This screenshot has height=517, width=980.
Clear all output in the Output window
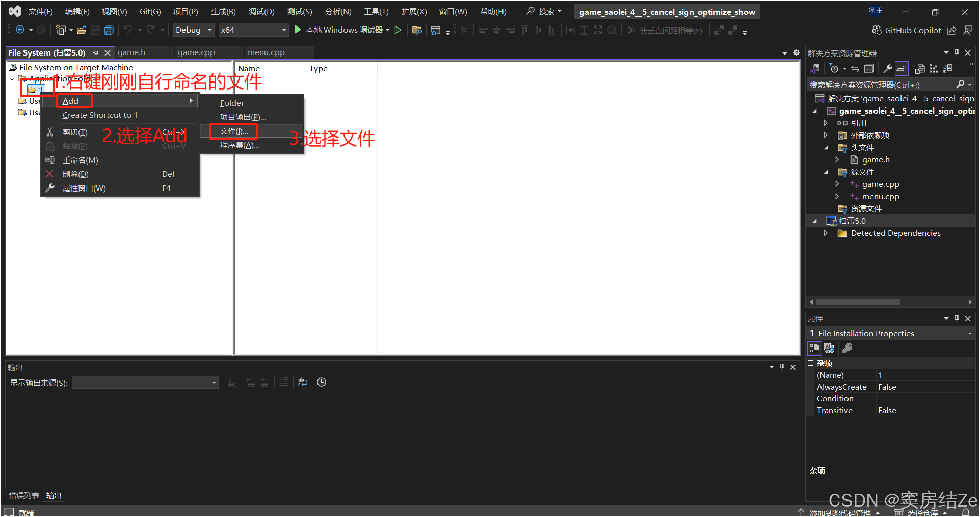point(283,382)
